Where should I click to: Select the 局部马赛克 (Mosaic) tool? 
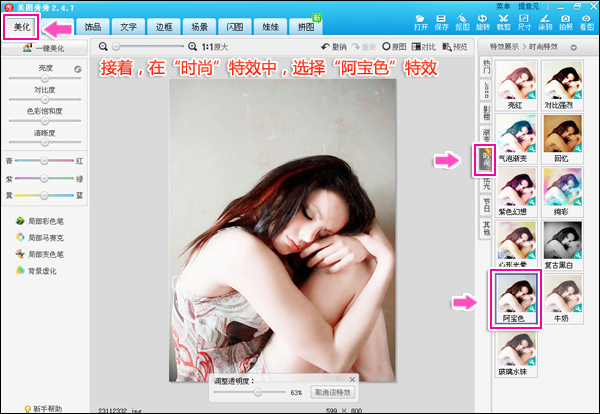38,237
